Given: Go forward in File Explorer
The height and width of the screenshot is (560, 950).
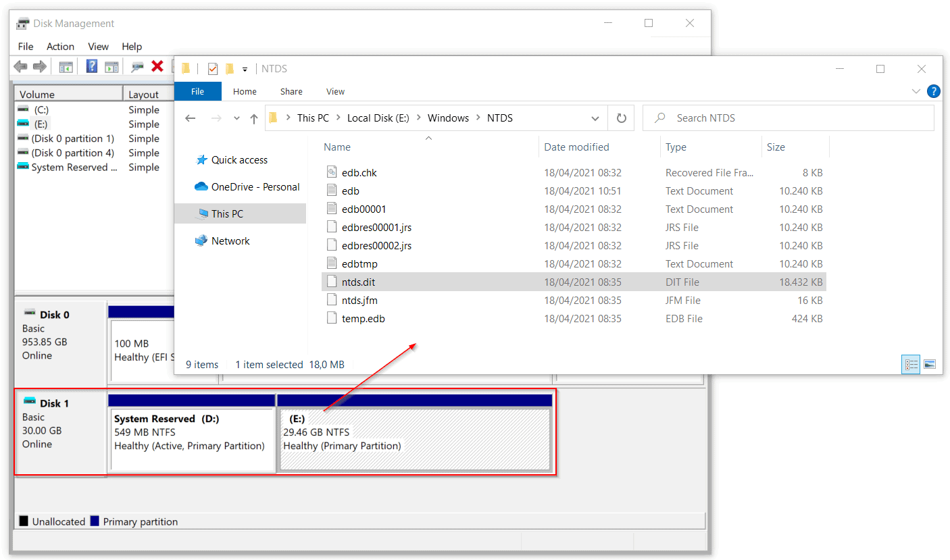Looking at the screenshot, I should click(216, 118).
